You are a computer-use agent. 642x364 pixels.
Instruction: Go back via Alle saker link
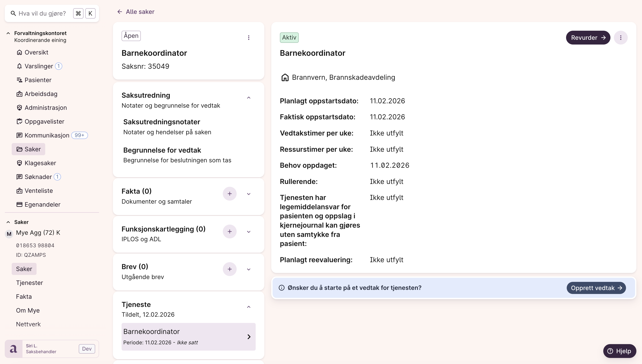point(136,12)
